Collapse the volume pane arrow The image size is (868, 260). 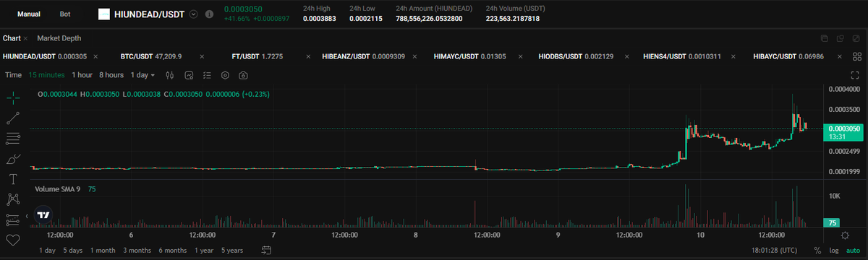[27, 216]
